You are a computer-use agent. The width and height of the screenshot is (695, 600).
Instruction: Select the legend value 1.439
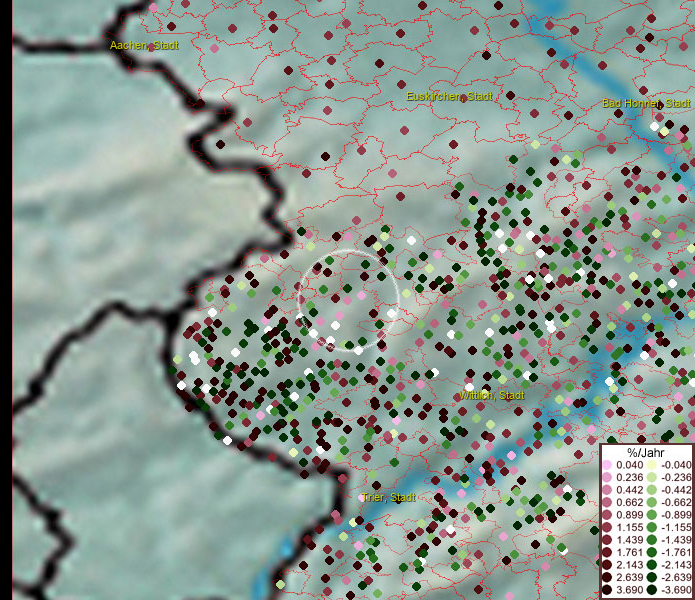[629, 540]
